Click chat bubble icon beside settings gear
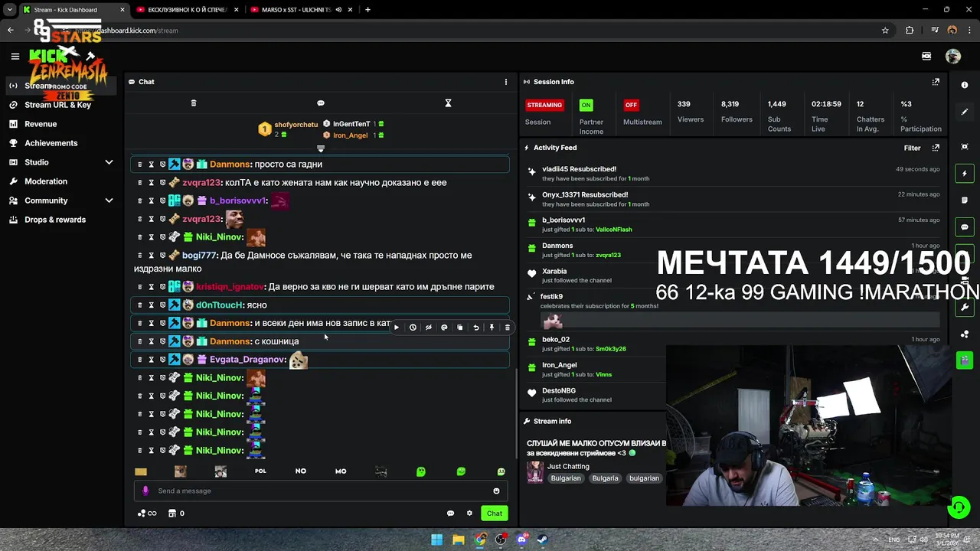This screenshot has height=551, width=980. [450, 514]
